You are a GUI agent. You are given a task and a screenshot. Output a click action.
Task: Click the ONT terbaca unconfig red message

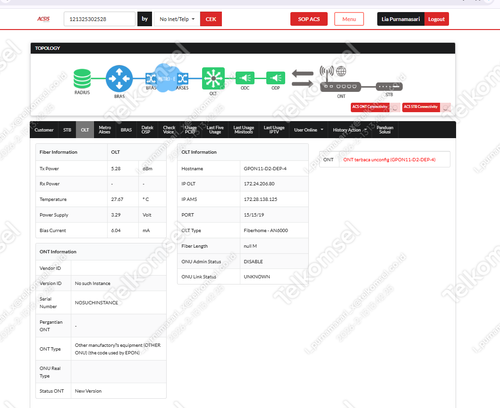tap(389, 160)
